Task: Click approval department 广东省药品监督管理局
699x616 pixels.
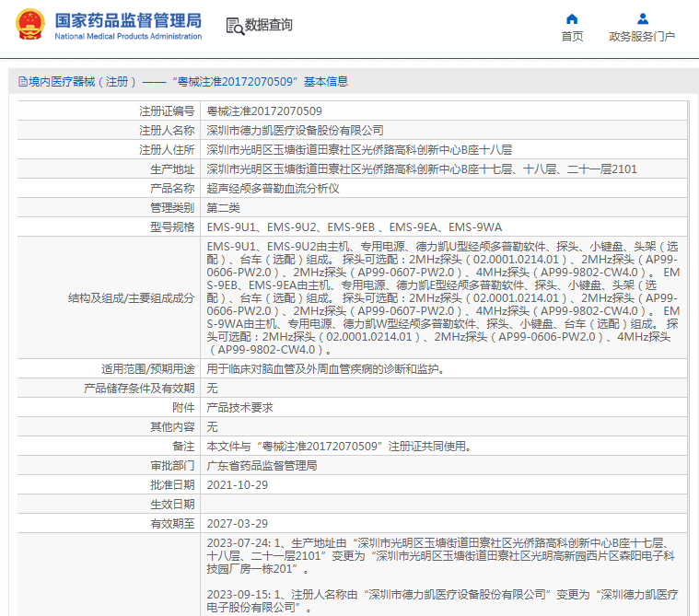Action: [262, 466]
